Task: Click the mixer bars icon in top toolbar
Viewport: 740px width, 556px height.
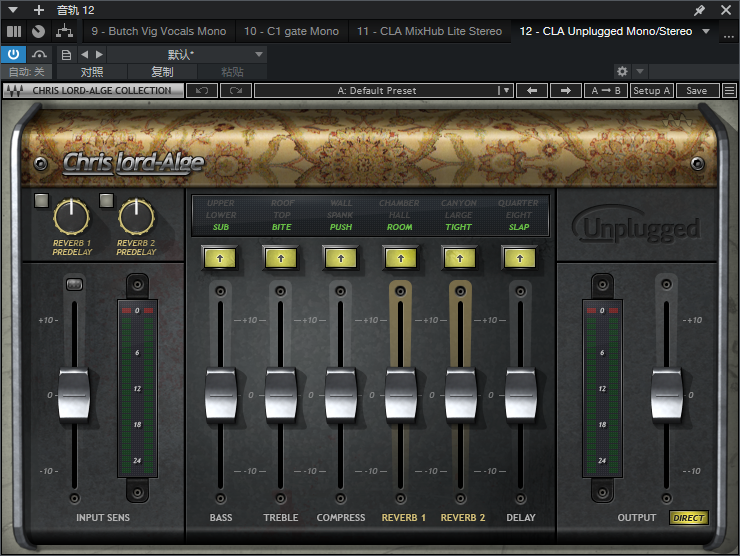Action: pos(14,32)
